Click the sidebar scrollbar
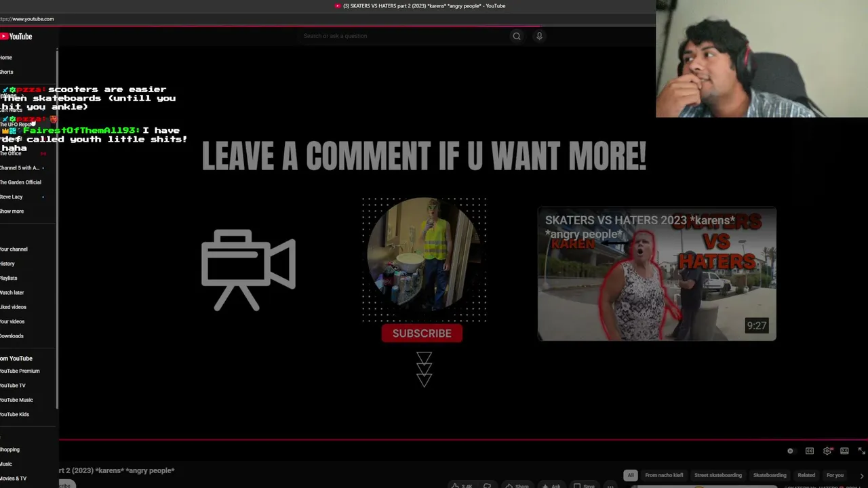 58,229
